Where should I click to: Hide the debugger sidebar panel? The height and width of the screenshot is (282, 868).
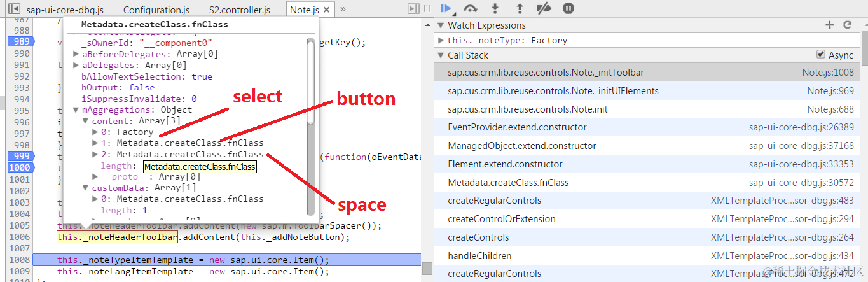pos(413,9)
